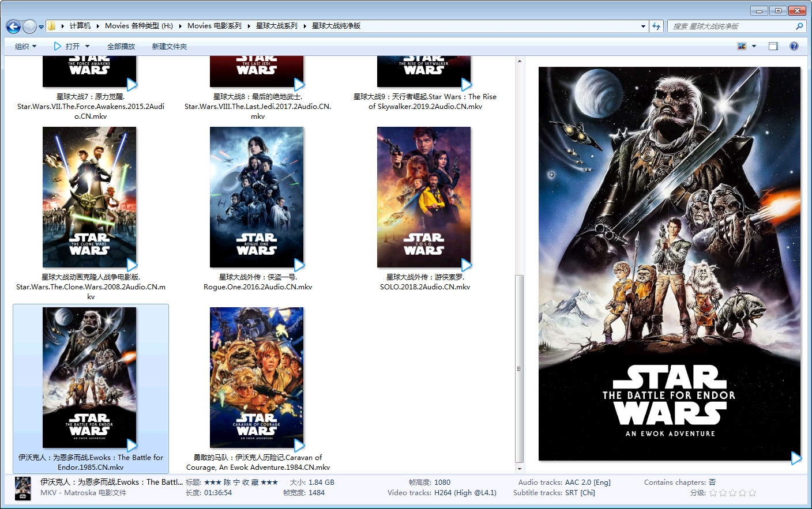The width and height of the screenshot is (812, 509).
Task: Select the Rogue One movie thumbnail
Action: point(257,197)
